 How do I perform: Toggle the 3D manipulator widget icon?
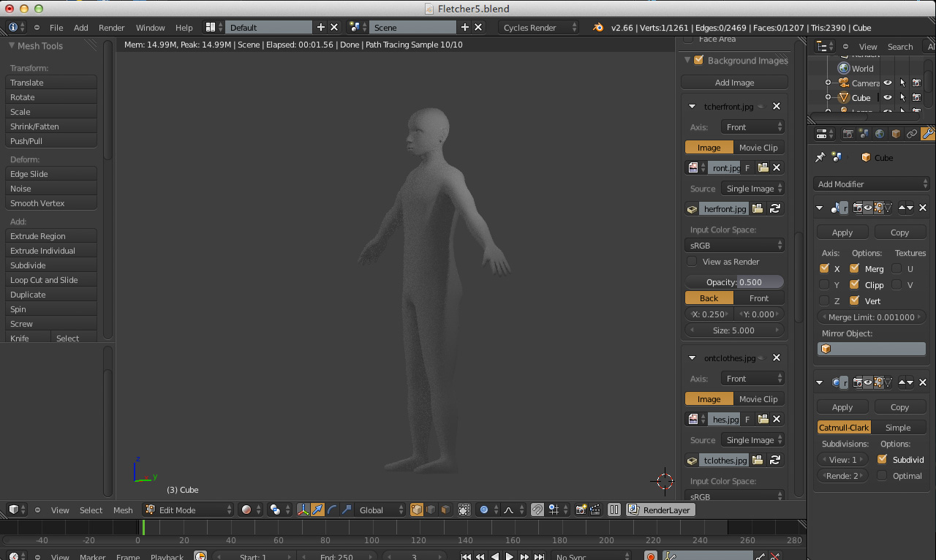point(303,510)
